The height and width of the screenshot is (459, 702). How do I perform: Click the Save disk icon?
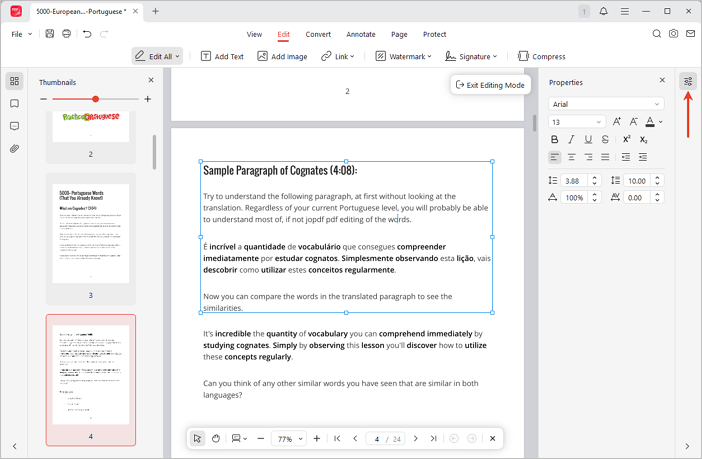coord(50,34)
